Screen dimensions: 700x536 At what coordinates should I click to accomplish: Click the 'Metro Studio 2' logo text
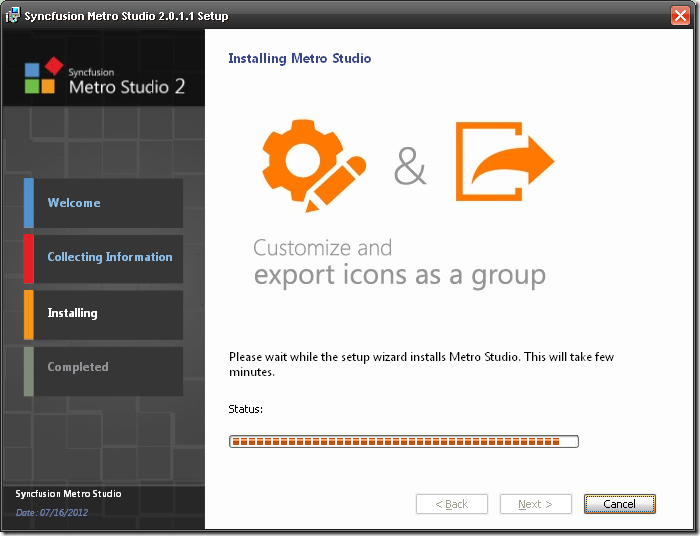click(127, 86)
